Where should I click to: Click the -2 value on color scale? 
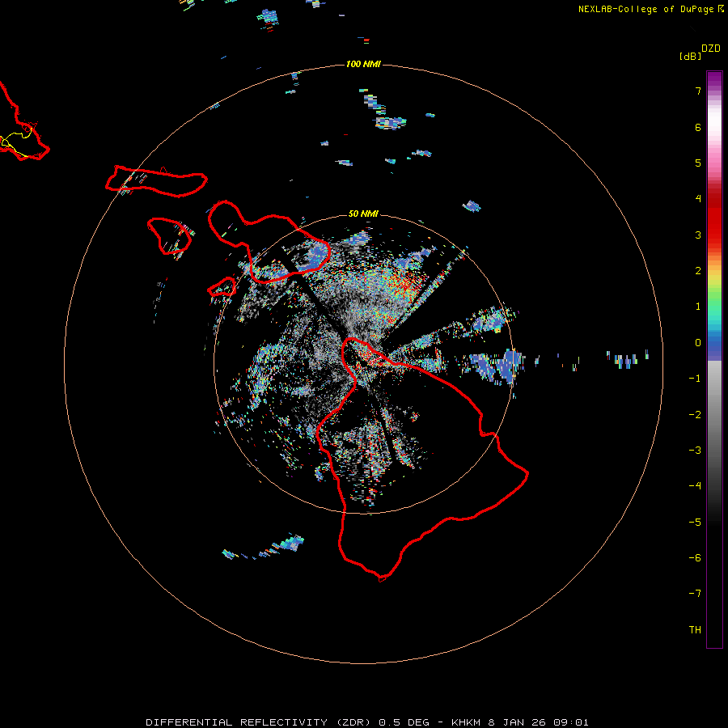coord(695,415)
